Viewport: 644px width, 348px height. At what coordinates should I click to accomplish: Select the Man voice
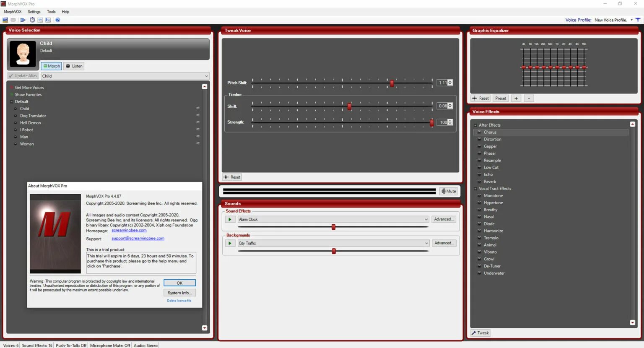point(24,137)
